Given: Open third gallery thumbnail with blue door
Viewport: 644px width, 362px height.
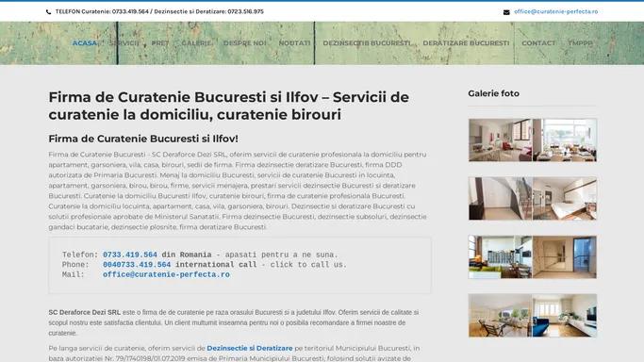Looking at the screenshot, I should [x=533, y=257].
